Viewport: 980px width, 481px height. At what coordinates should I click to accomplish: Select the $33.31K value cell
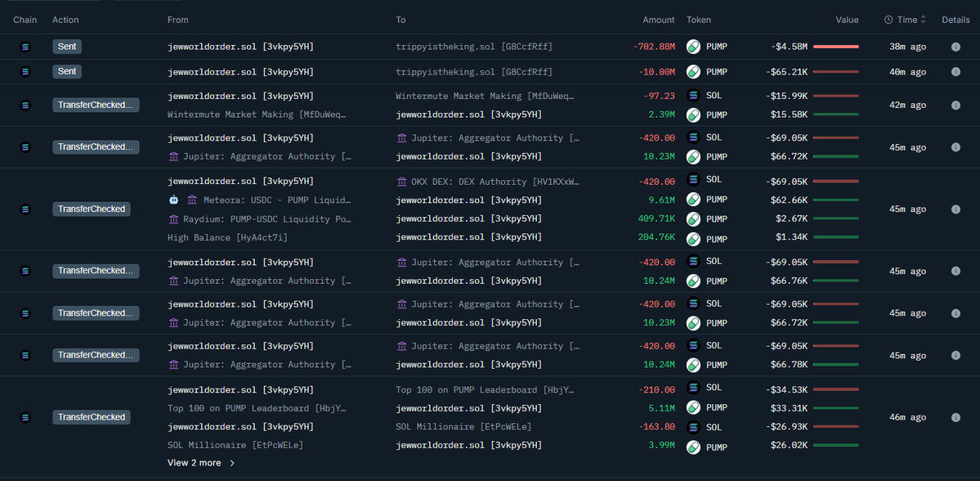(789, 408)
